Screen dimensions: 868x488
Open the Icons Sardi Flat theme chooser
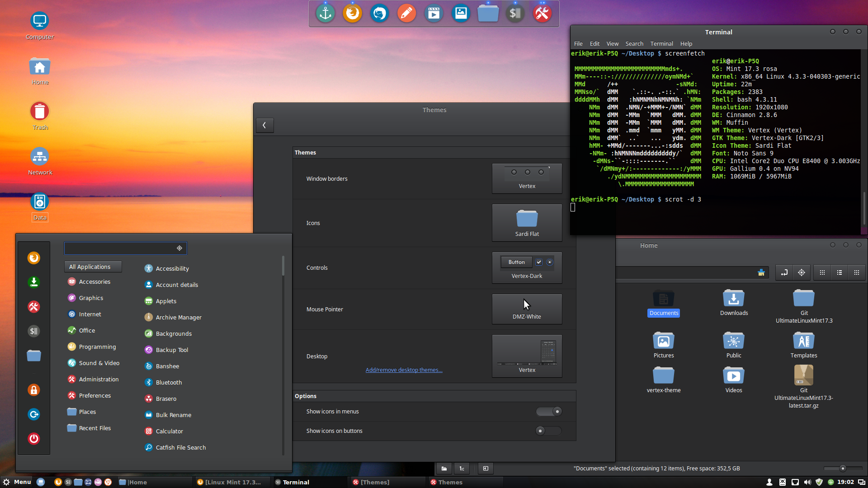527,223
